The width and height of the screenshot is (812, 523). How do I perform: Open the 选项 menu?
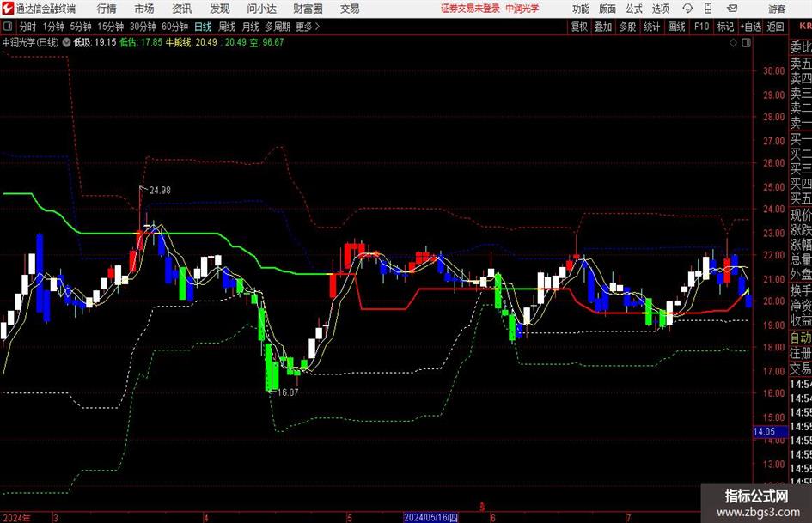660,9
